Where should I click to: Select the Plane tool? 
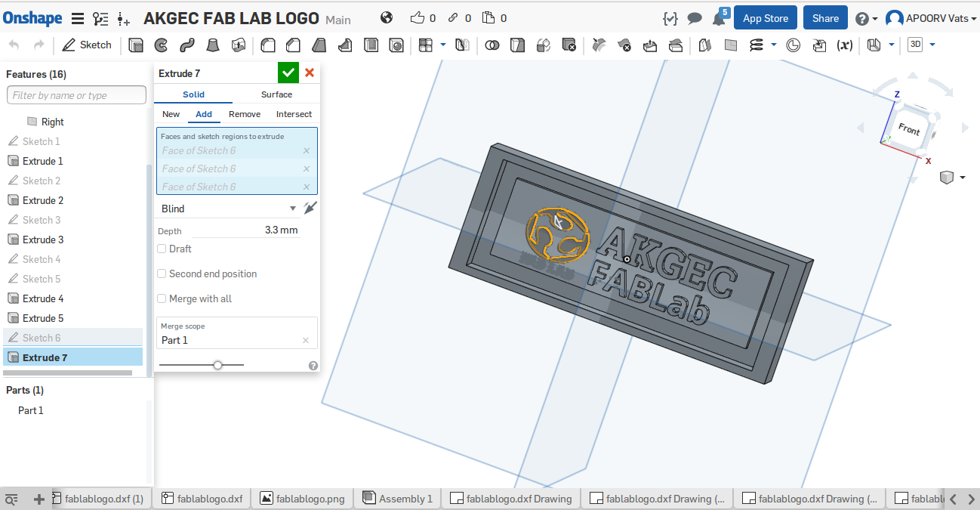tap(730, 45)
